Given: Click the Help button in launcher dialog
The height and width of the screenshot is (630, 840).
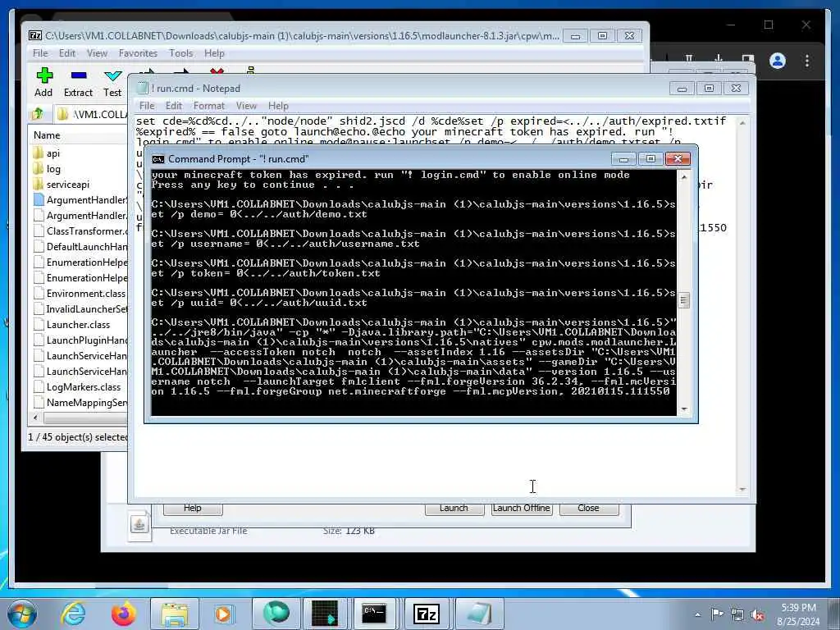Looking at the screenshot, I should pyautogui.click(x=192, y=509).
